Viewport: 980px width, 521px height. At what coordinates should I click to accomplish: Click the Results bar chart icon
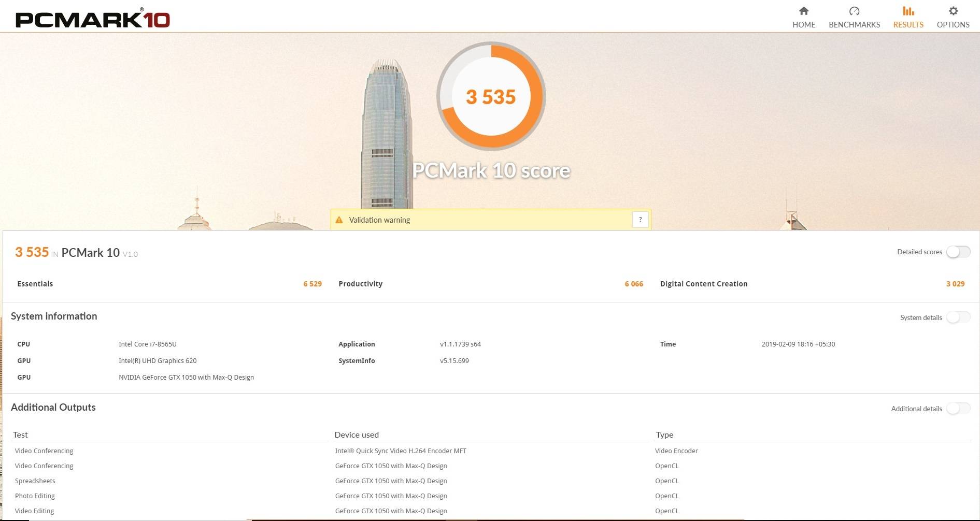[908, 11]
